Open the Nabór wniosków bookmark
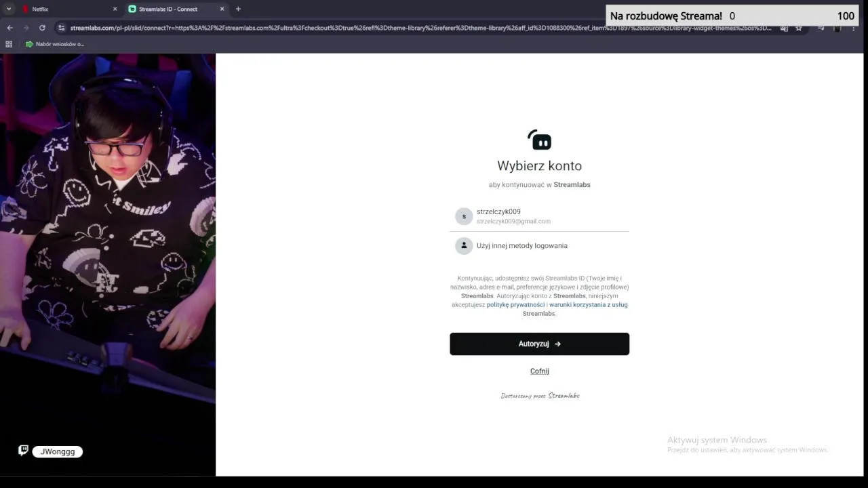Screen dimensions: 868x488 [x=55, y=44]
